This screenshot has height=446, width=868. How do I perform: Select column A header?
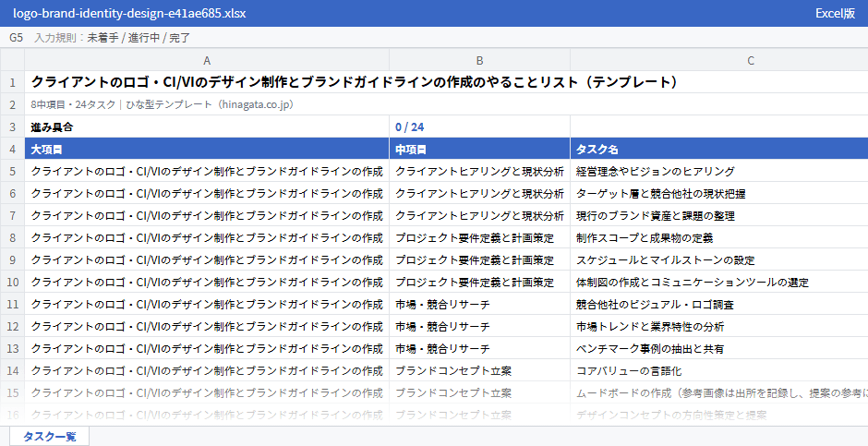pyautogui.click(x=207, y=60)
